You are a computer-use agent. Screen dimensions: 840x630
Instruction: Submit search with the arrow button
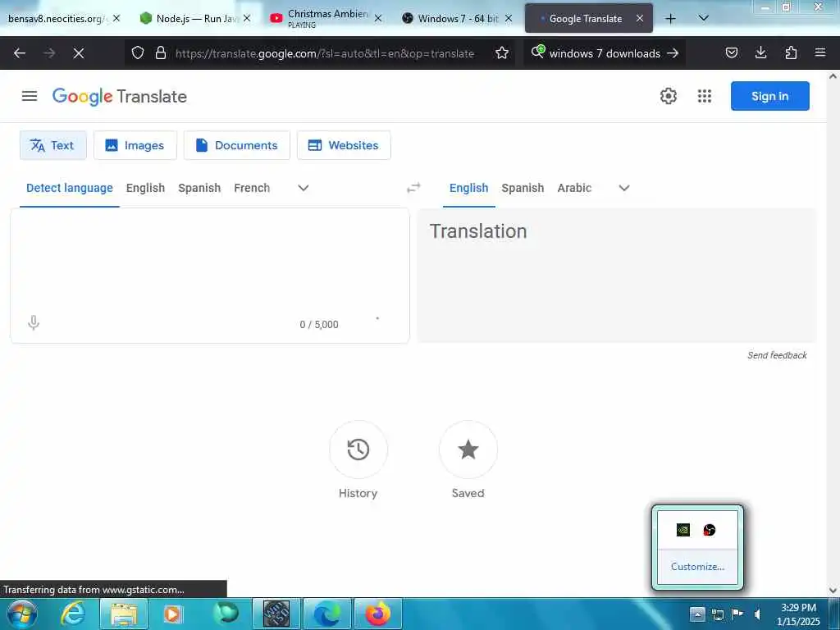pyautogui.click(x=673, y=53)
